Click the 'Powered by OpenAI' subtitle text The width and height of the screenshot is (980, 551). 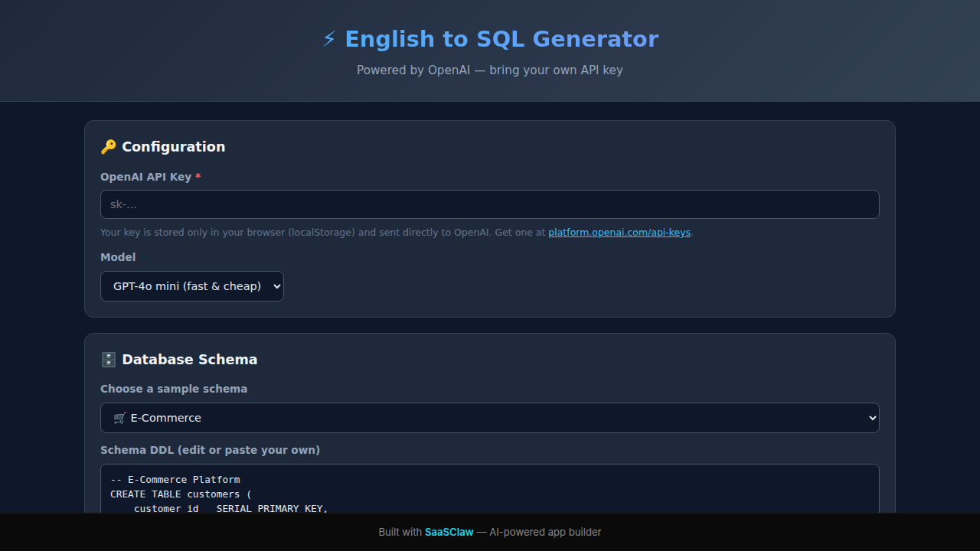[x=490, y=70]
